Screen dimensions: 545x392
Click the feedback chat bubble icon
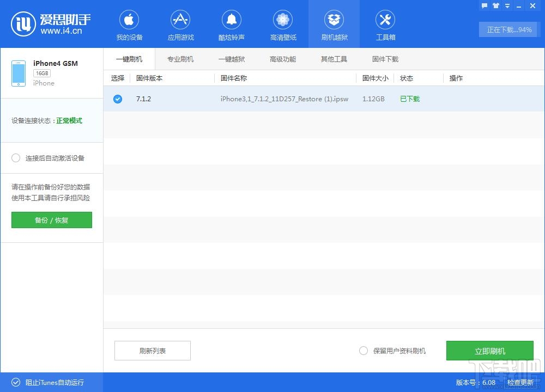point(484,5)
